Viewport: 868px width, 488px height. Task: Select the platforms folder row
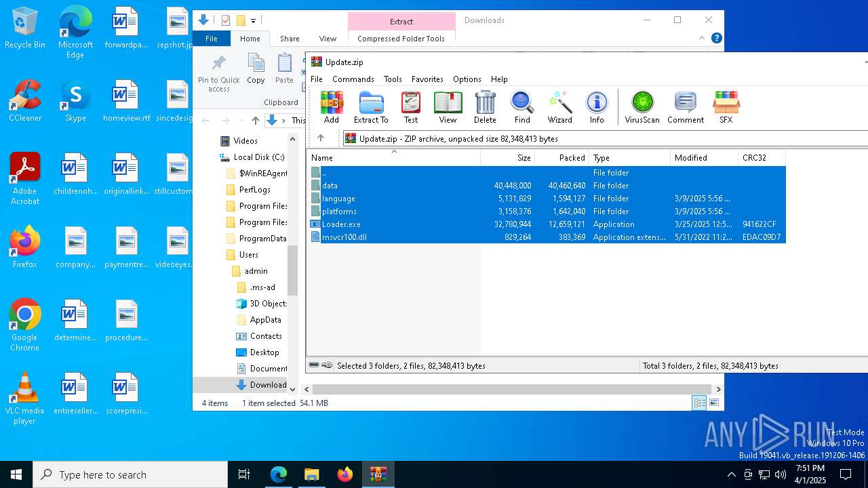tap(547, 211)
